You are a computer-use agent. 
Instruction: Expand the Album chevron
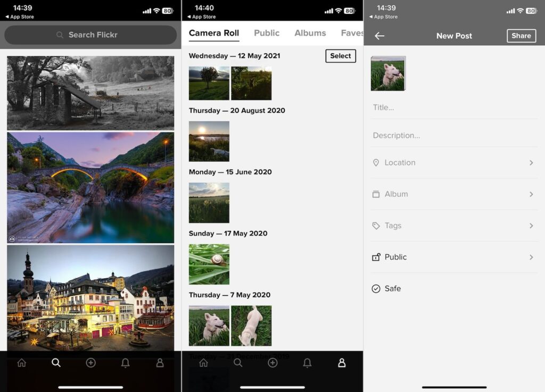pyautogui.click(x=531, y=194)
